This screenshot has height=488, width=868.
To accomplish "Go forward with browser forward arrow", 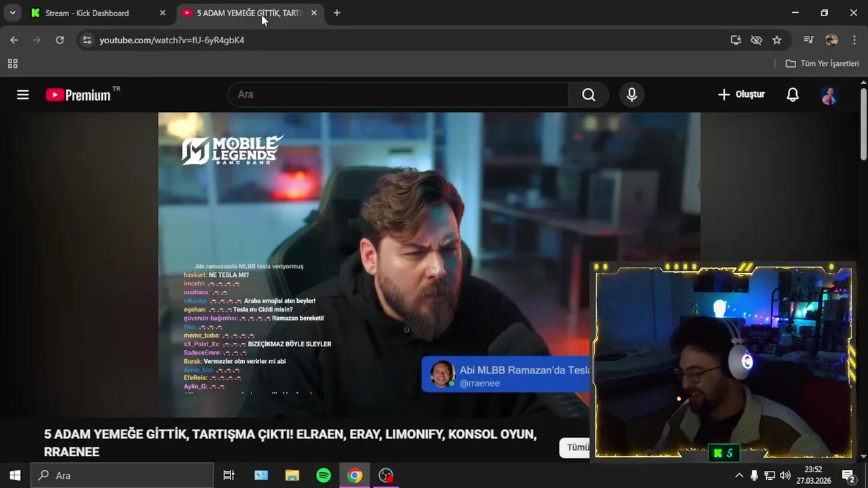I will [x=37, y=40].
